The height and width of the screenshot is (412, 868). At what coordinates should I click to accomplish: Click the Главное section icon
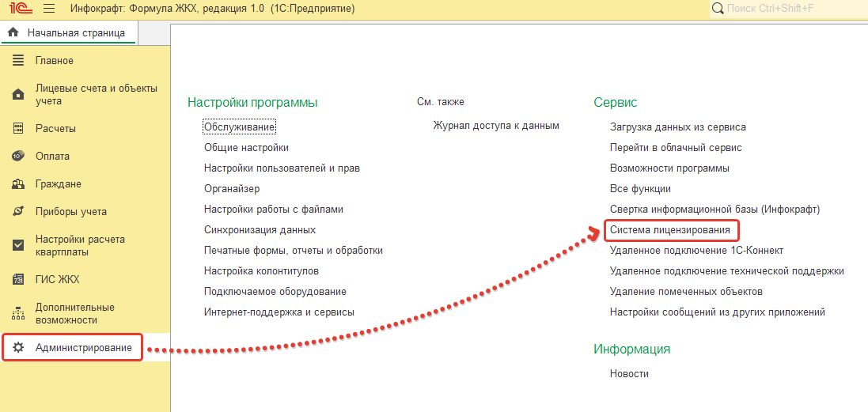(x=18, y=61)
